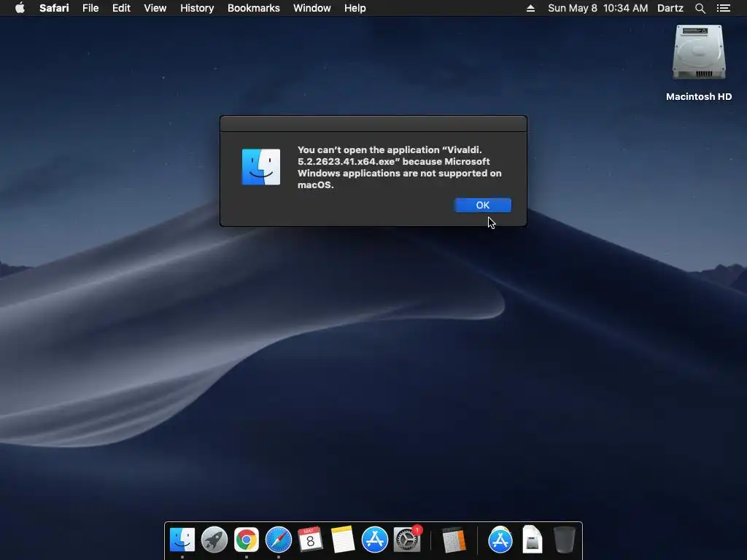
Task: Open System Preferences gear with badge
Action: (407, 539)
